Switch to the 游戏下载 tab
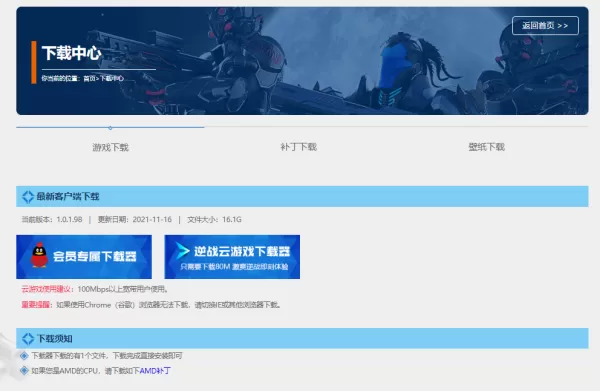The image size is (600, 391). click(110, 147)
